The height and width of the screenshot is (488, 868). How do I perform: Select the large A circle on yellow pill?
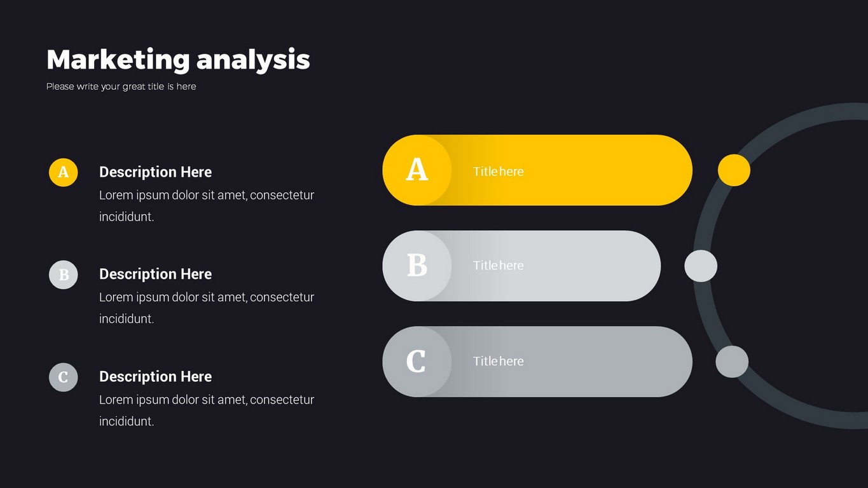[x=417, y=170]
